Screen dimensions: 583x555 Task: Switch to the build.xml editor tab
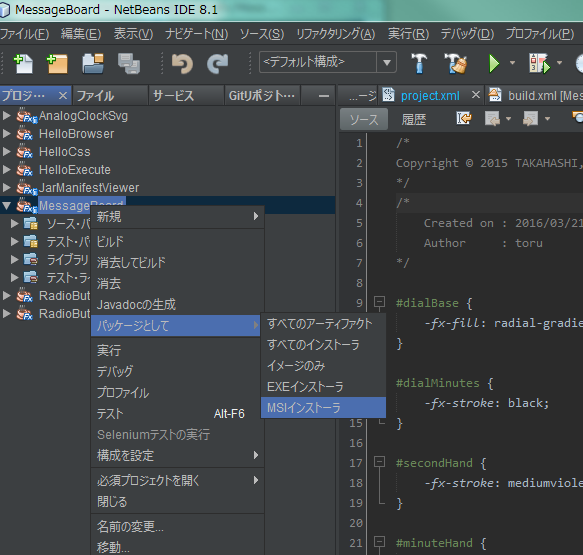534,96
